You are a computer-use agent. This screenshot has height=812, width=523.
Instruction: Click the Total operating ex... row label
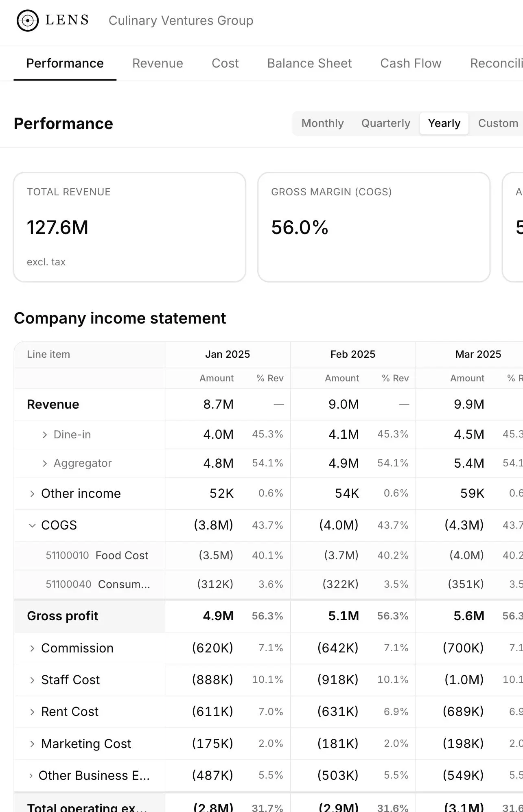87,807
